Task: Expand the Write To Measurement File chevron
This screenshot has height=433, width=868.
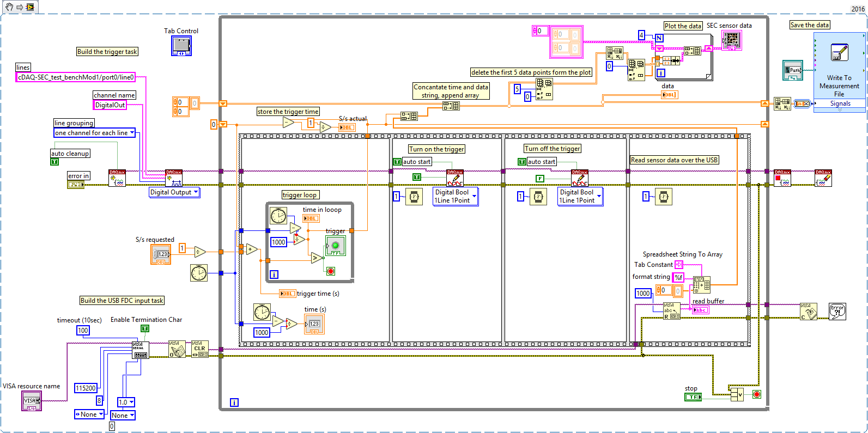Action: tap(839, 109)
